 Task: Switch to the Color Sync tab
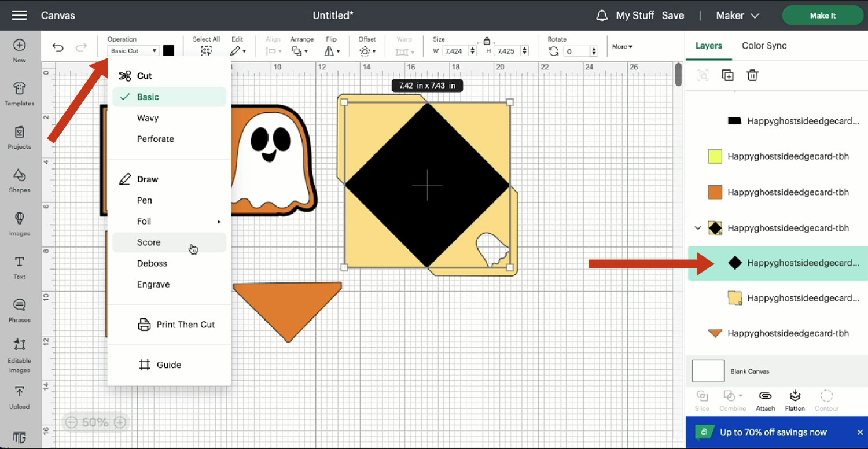[x=764, y=46]
